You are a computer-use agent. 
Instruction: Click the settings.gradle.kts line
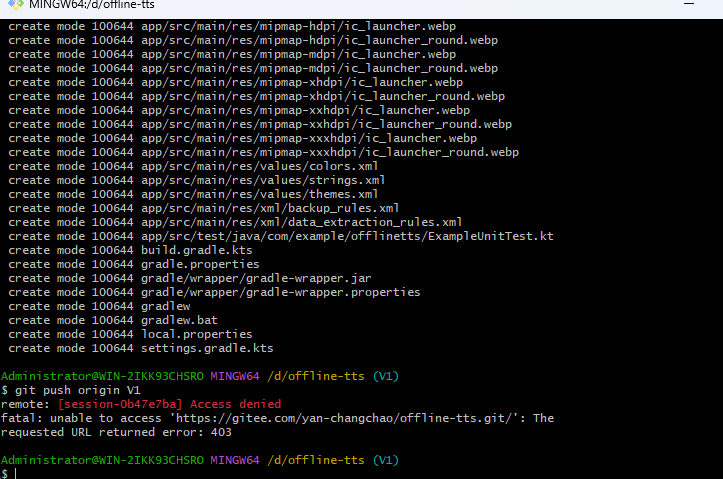click(141, 348)
